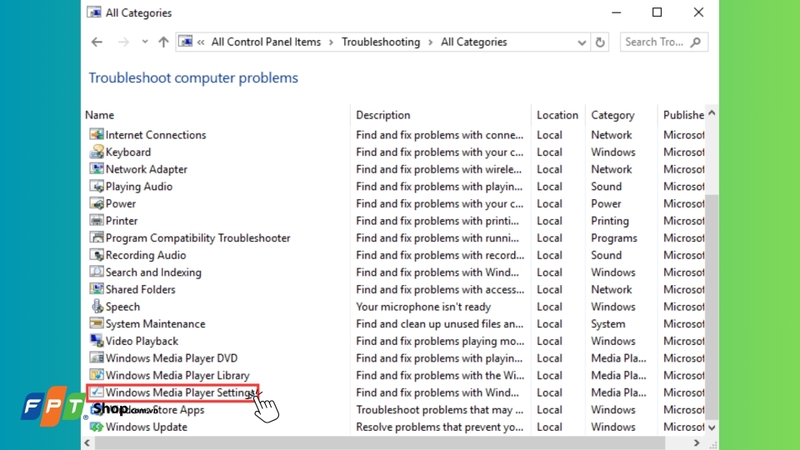The height and width of the screenshot is (450, 800).
Task: Click the 'Printing' category cell
Action: click(x=610, y=221)
